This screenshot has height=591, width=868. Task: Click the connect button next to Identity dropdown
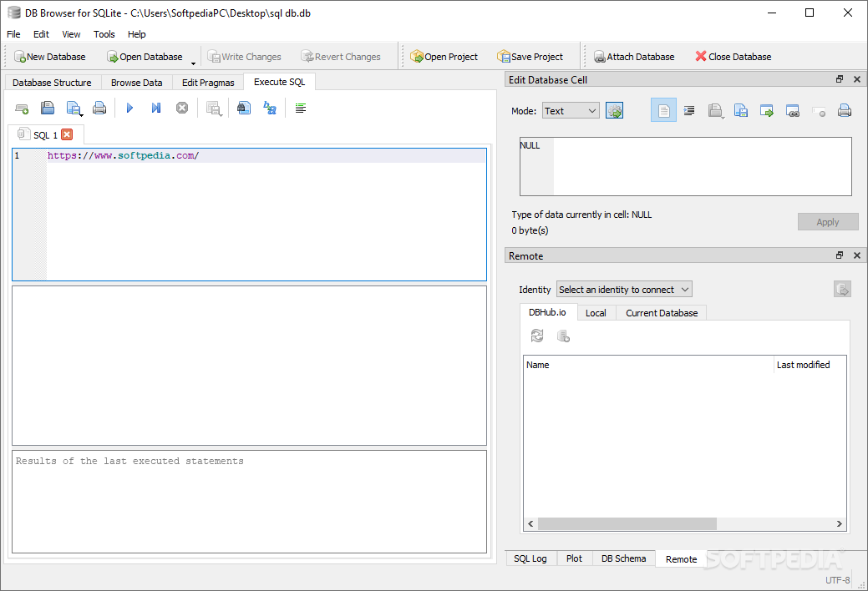[843, 289]
